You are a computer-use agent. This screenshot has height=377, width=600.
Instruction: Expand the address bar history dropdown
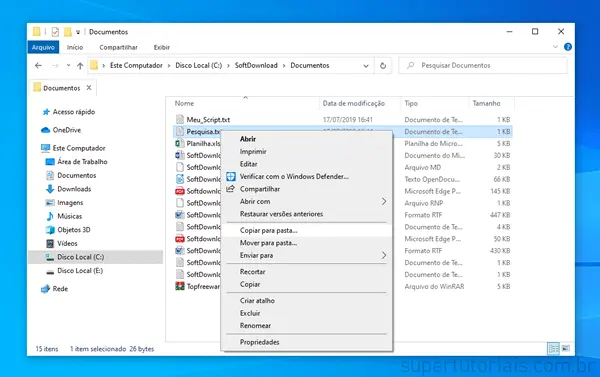(x=366, y=66)
